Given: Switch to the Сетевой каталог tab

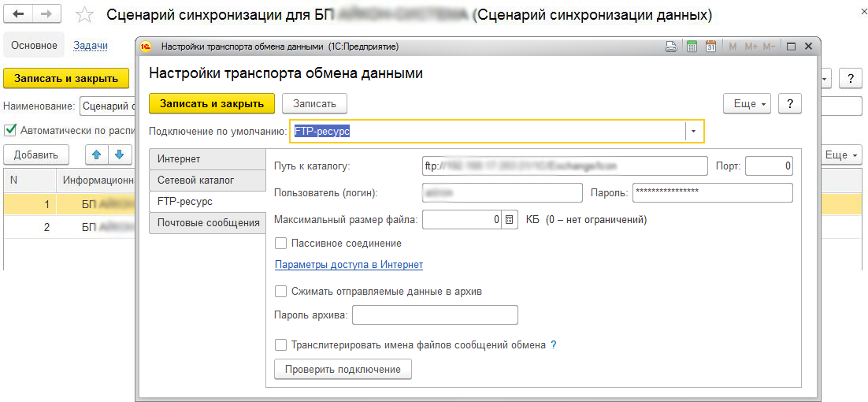Looking at the screenshot, I should (195, 180).
